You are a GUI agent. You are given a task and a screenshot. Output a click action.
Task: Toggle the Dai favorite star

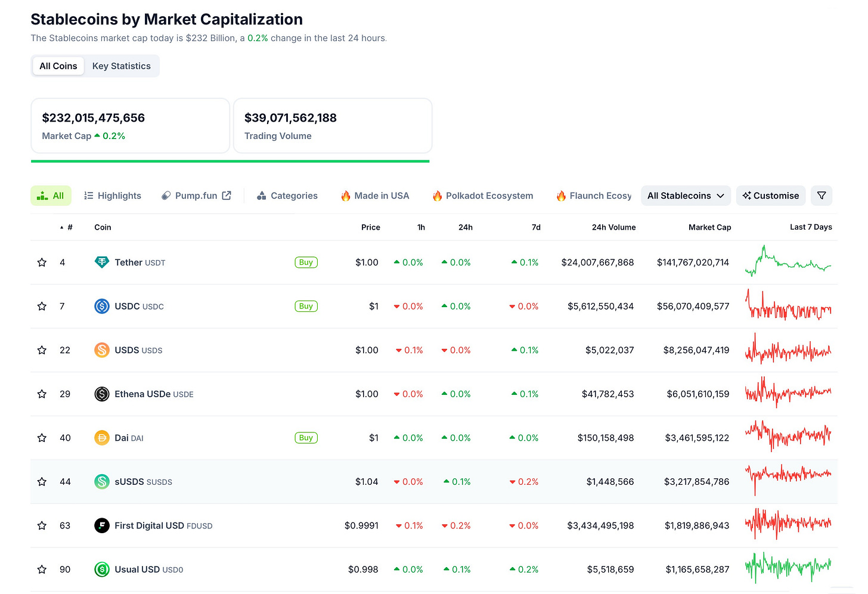[42, 438]
